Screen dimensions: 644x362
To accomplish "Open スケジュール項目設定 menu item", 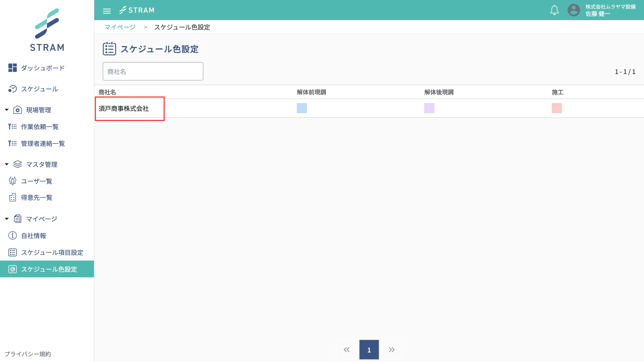I will click(x=52, y=253).
